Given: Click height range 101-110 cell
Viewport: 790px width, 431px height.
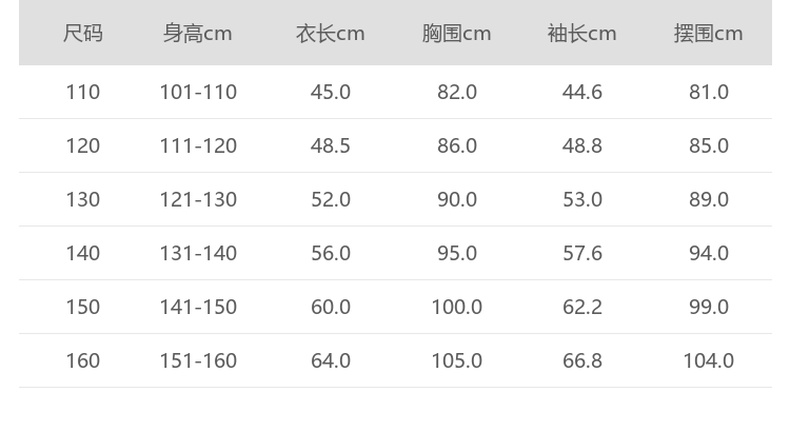Looking at the screenshot, I should click(198, 92).
